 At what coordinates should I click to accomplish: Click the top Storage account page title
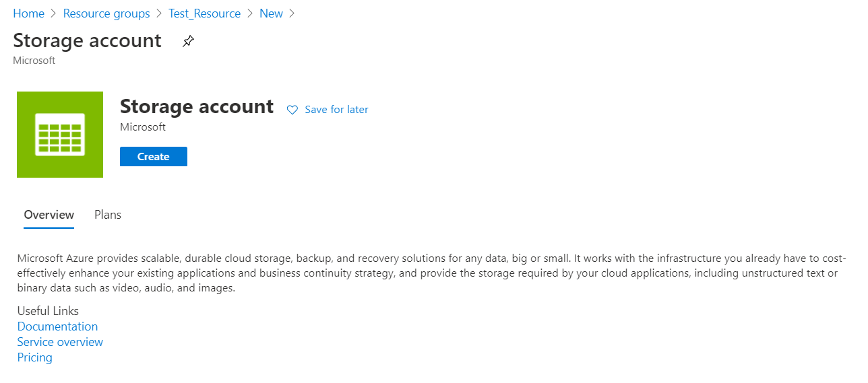(x=87, y=40)
